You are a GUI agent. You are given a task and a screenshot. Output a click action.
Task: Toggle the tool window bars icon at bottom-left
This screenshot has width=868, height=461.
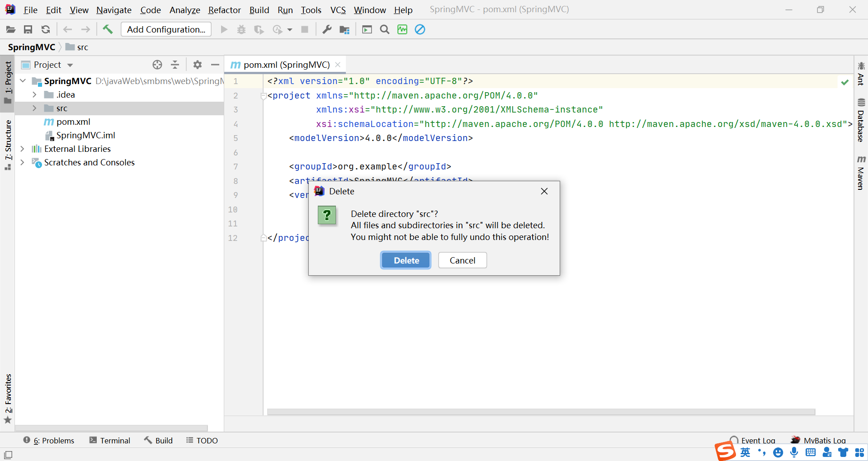(x=8, y=455)
